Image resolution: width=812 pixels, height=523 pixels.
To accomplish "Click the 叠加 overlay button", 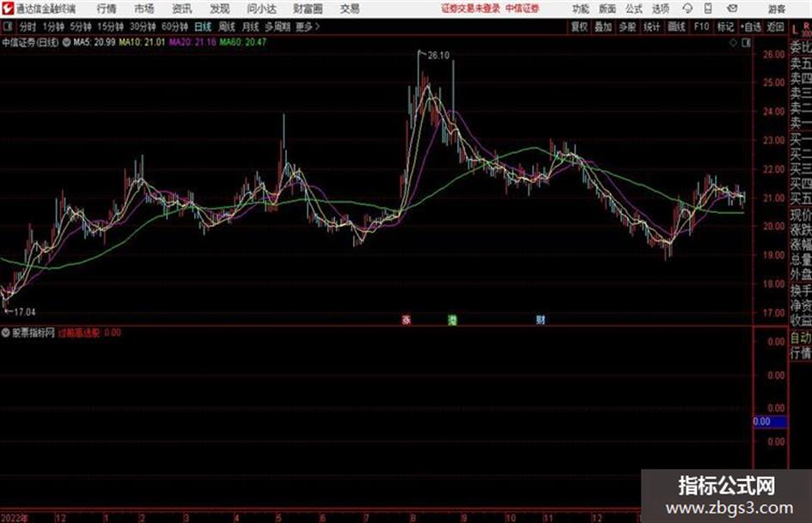I will pyautogui.click(x=603, y=27).
